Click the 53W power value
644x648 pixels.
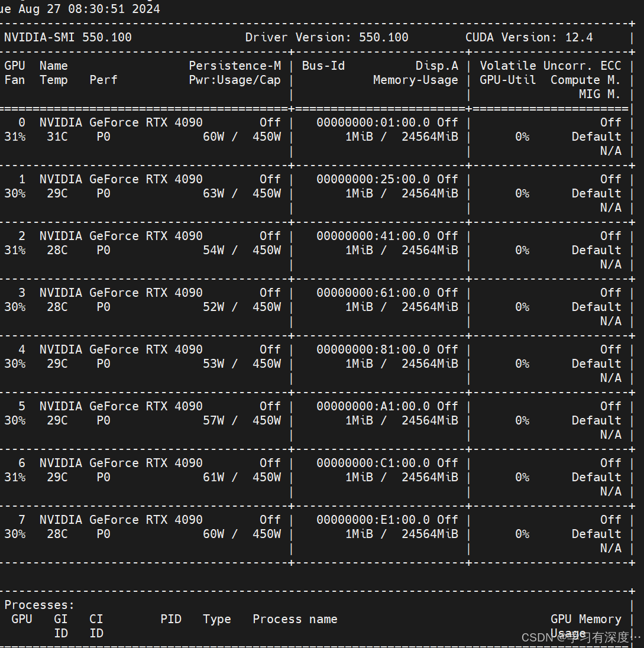pos(213,364)
